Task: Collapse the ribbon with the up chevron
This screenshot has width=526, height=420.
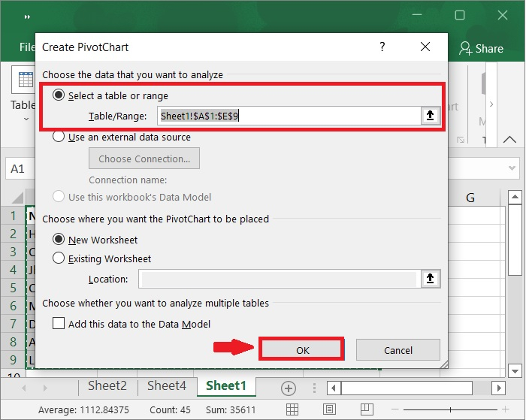Action: (x=509, y=139)
